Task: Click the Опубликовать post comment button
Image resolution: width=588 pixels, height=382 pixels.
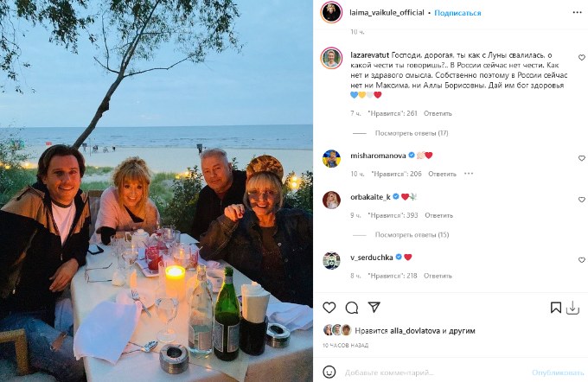Action: 552,373
